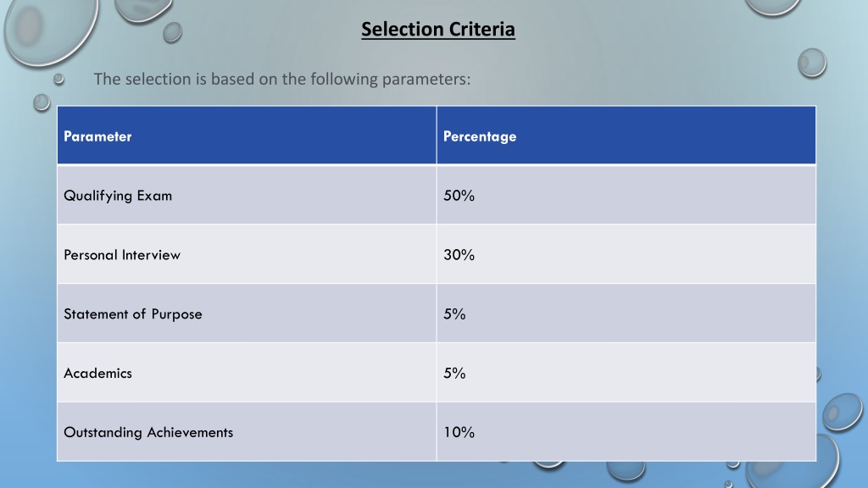This screenshot has height=488, width=868.
Task: Click the 10% percentage cell
Action: pyautogui.click(x=626, y=431)
